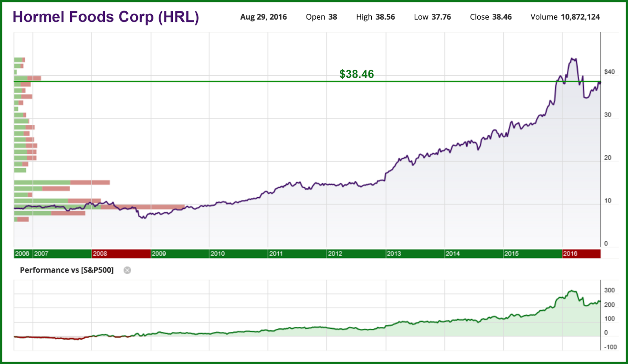Select the 2010 year marker on the timeline
628x364 pixels.
tap(219, 254)
